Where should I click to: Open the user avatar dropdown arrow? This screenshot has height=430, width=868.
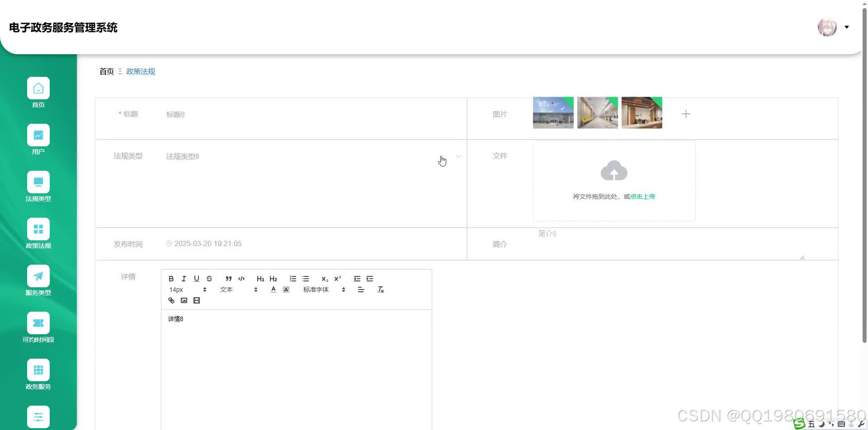coord(847,27)
